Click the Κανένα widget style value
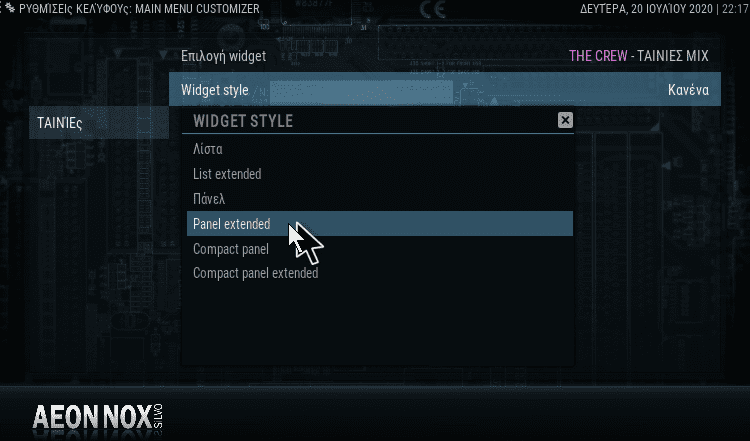The image size is (750, 441). pyautogui.click(x=688, y=90)
